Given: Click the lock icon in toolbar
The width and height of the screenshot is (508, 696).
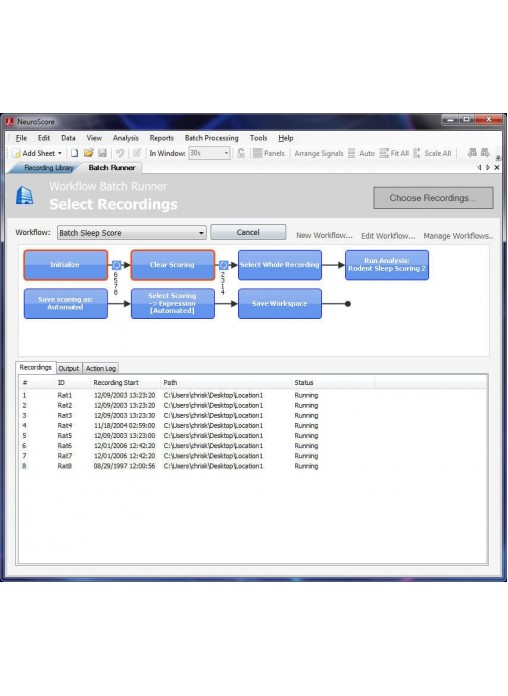Looking at the screenshot, I should [x=241, y=153].
